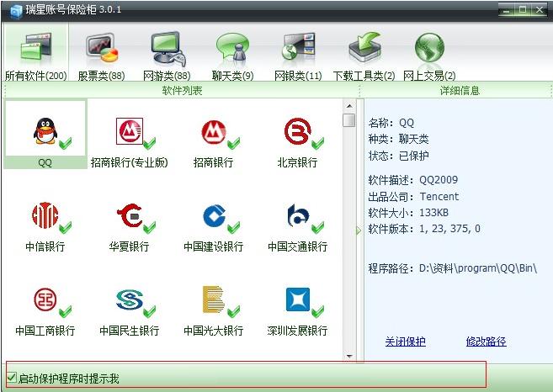Click the 深圳发展银行 name label
Image resolution: width=553 pixels, height=392 pixels.
point(297,331)
